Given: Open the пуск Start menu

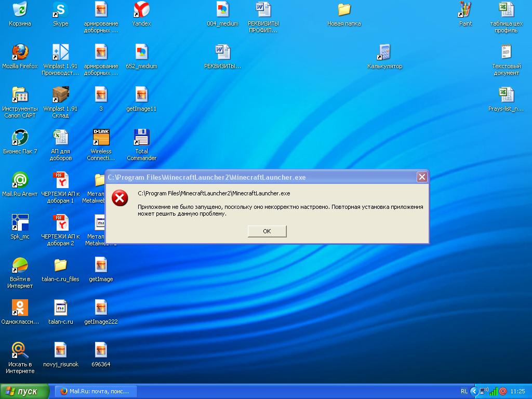Looking at the screenshot, I should 24,391.
